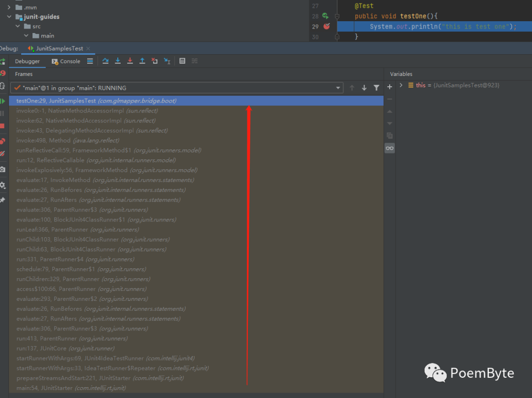Screen dimensions: 532x398
Task: Open the thread selector dropdown
Action: 338,88
